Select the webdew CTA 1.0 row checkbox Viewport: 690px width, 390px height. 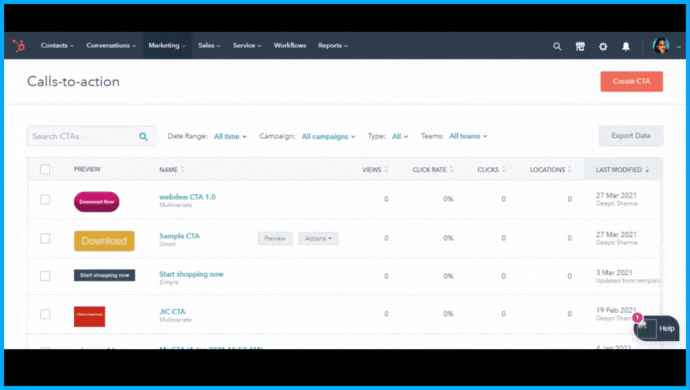coord(45,199)
